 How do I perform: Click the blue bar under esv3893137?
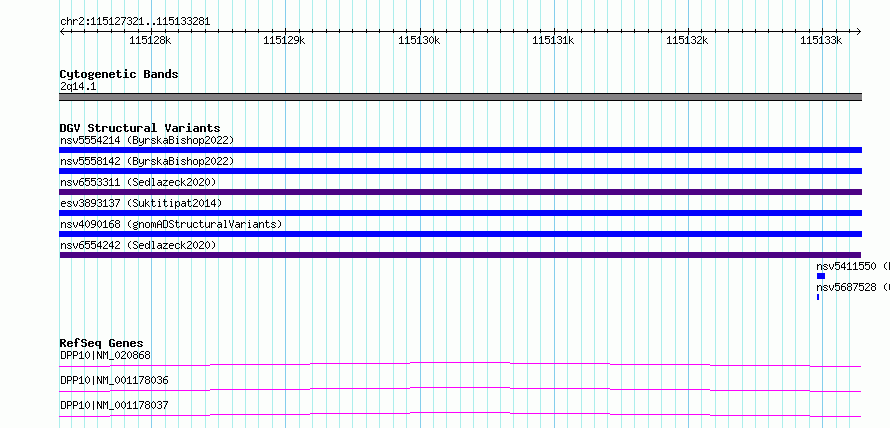[x=460, y=213]
